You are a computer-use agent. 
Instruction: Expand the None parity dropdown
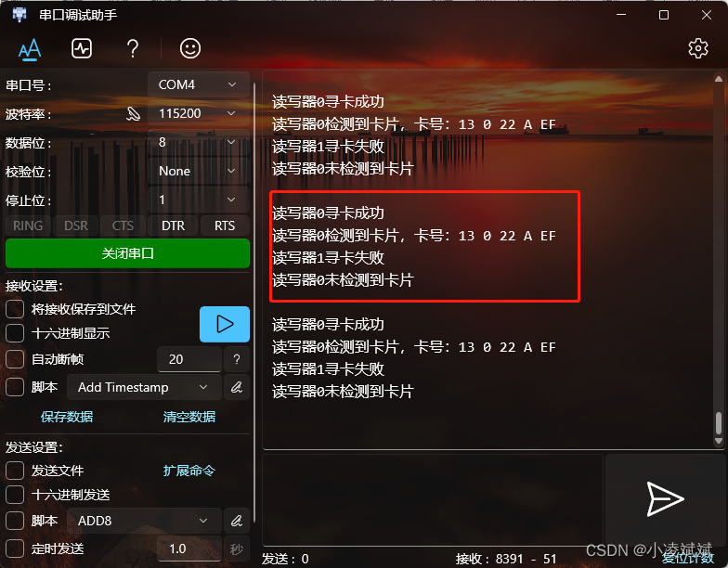(x=199, y=171)
